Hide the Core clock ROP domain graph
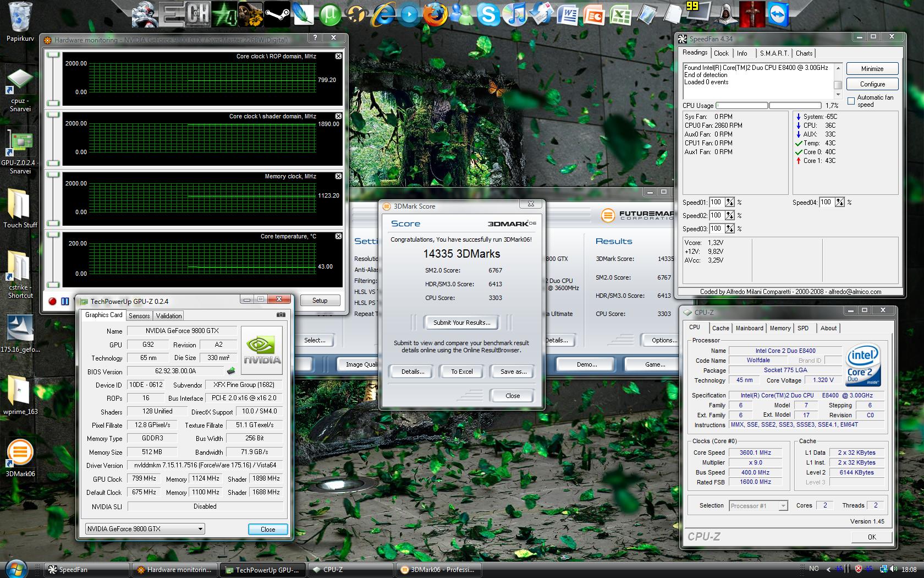This screenshot has height=578, width=924. pos(338,56)
